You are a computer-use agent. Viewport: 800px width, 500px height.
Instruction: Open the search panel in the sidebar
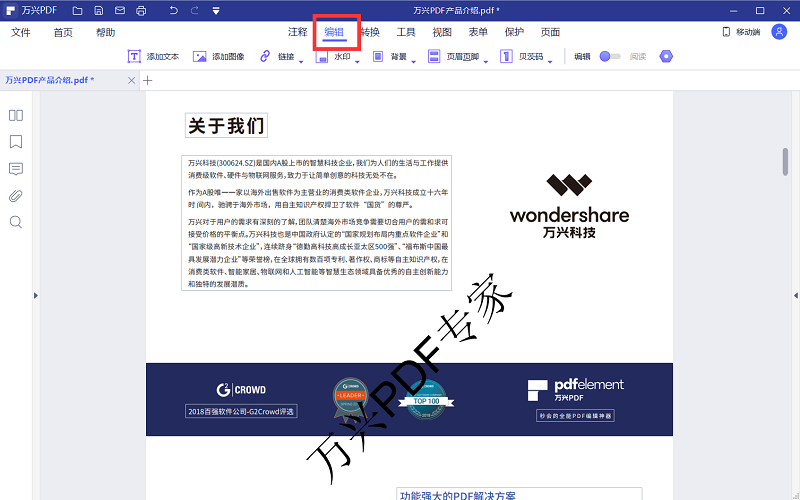[16, 222]
